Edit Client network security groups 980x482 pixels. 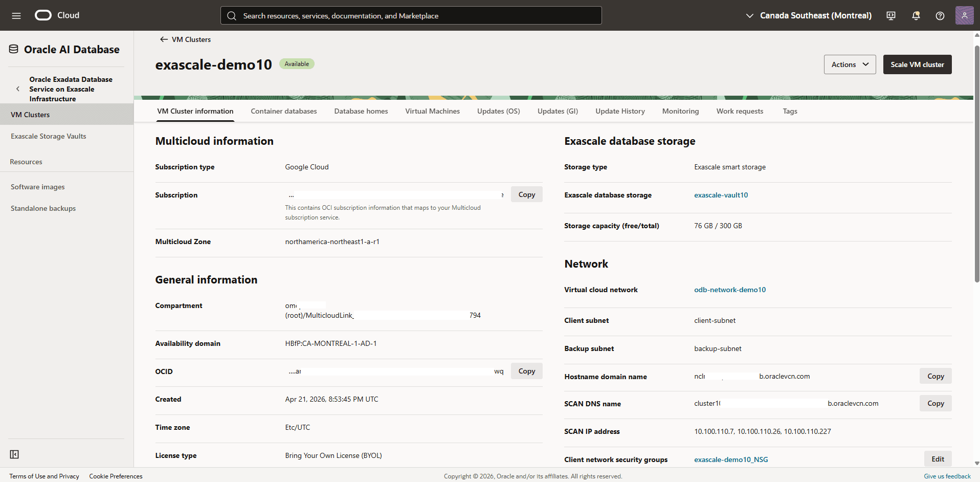coord(938,459)
